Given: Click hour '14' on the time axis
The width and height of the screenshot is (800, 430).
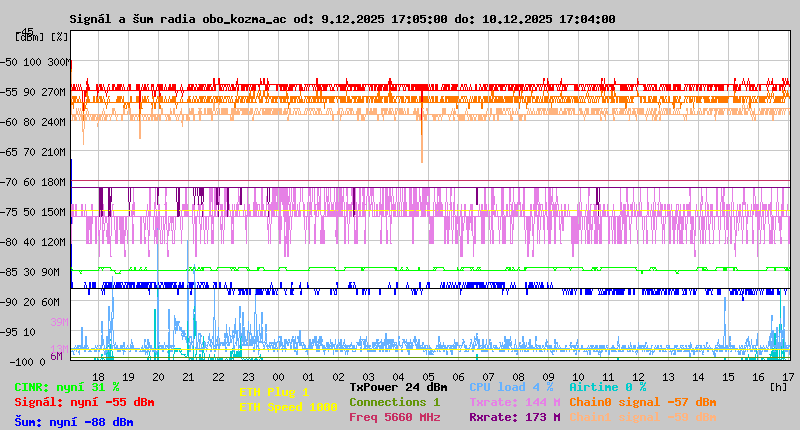Looking at the screenshot, I should point(698,377).
